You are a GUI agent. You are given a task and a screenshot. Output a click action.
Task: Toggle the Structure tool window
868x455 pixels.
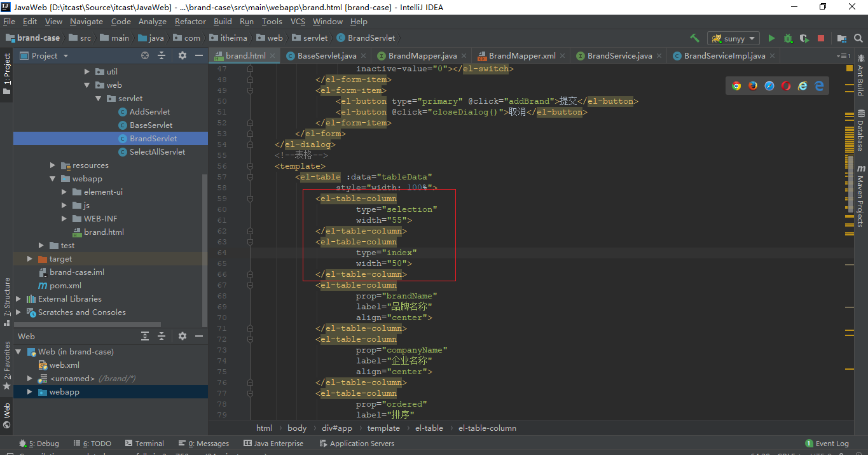[7, 297]
